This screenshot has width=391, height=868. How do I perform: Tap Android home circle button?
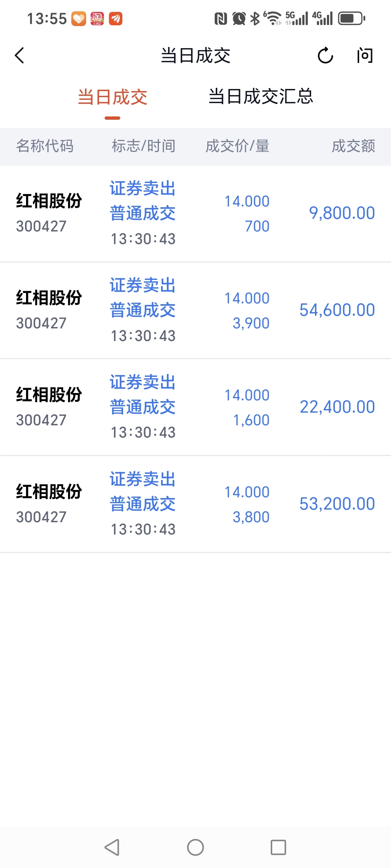(x=195, y=847)
